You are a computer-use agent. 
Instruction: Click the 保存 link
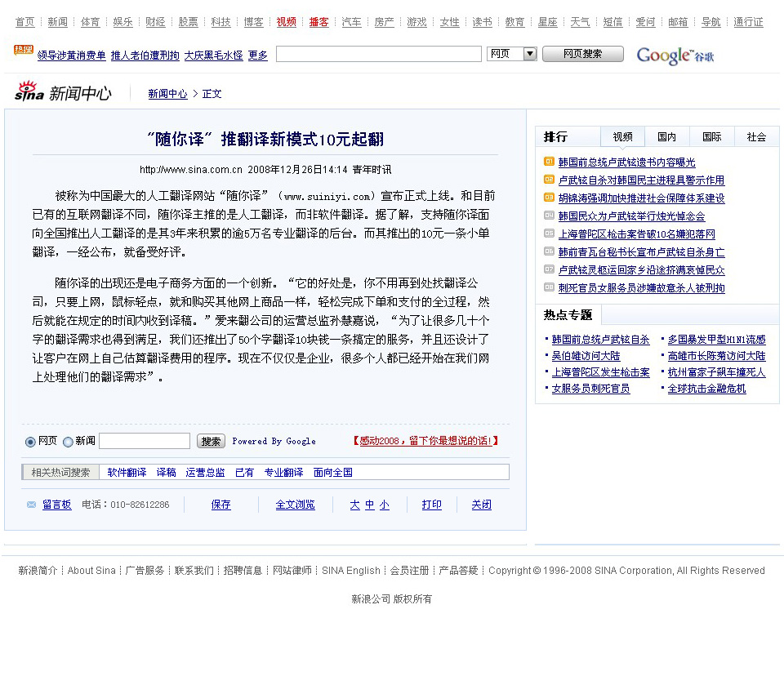[221, 505]
